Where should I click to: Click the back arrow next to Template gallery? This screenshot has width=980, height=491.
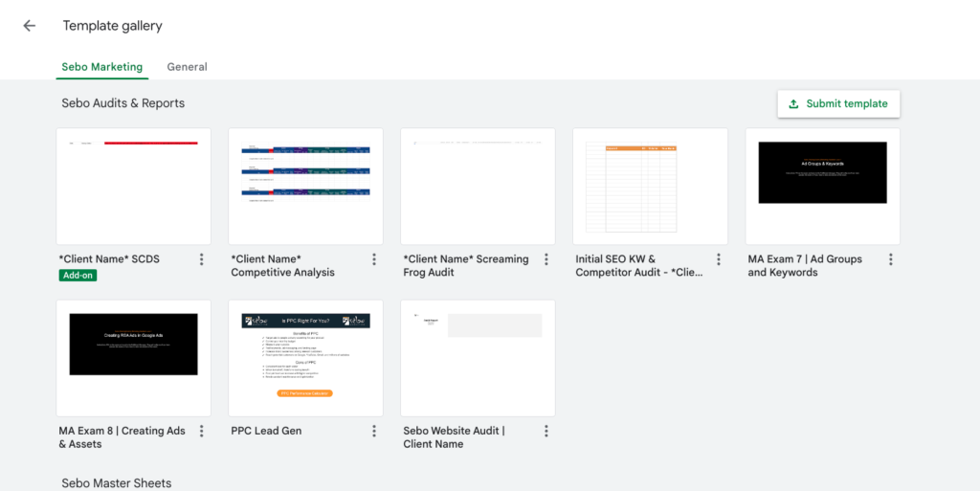click(x=29, y=26)
